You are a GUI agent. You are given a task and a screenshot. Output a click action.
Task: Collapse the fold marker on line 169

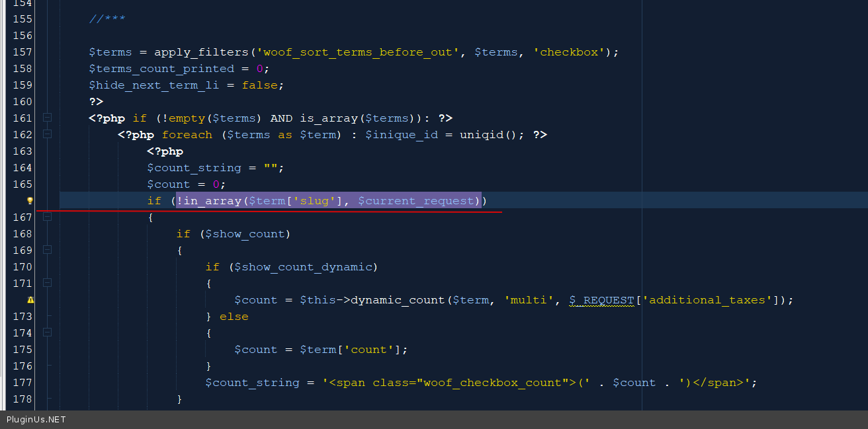coord(47,250)
